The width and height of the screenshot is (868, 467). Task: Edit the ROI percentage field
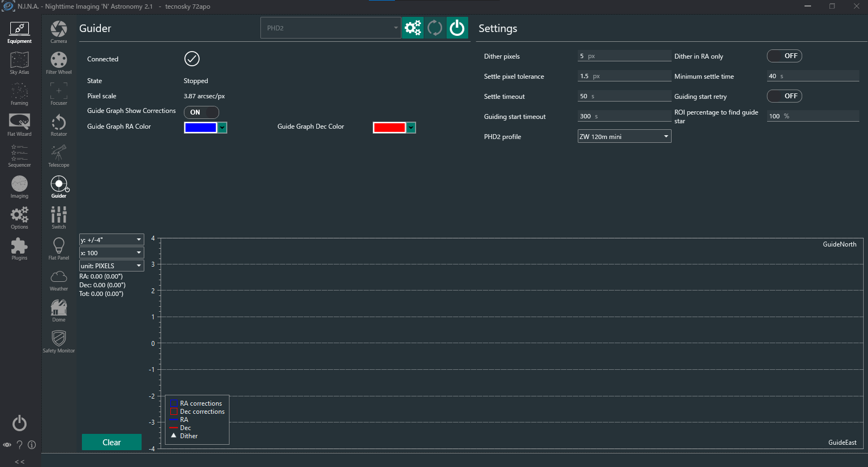[x=813, y=116]
